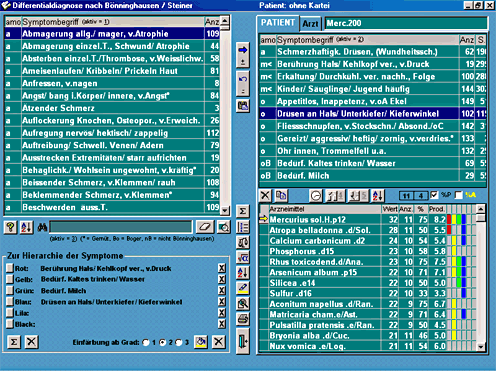Select Einfärbung ab Grad 2 radio button

point(162,343)
